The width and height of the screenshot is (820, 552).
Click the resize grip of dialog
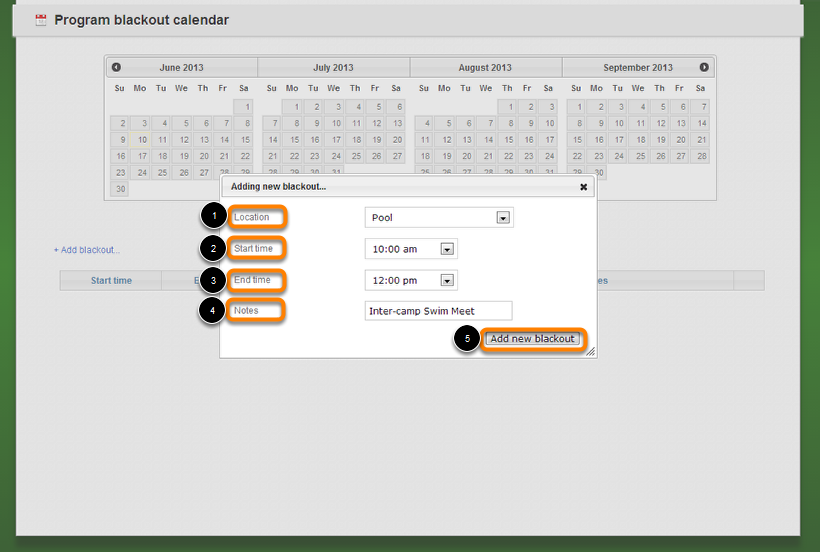591,352
